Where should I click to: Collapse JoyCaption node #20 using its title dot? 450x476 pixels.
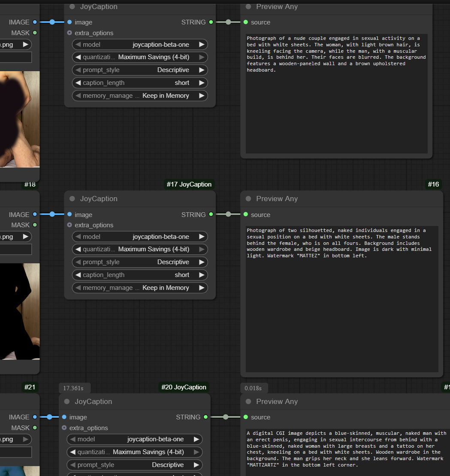pos(67,401)
